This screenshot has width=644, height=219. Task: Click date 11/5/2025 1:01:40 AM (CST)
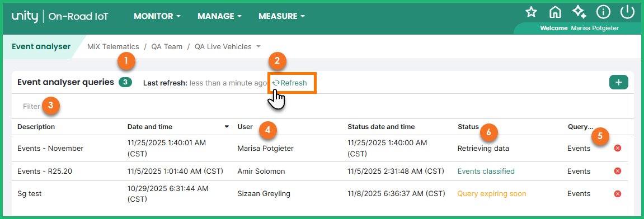click(x=175, y=171)
